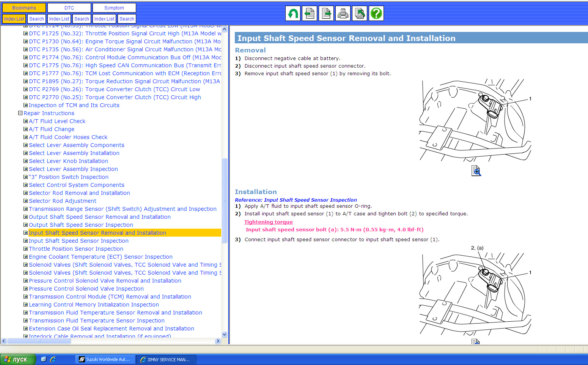Open the Windows Start (пуск) menu
Screen dimensions: 588x365
coord(17,359)
